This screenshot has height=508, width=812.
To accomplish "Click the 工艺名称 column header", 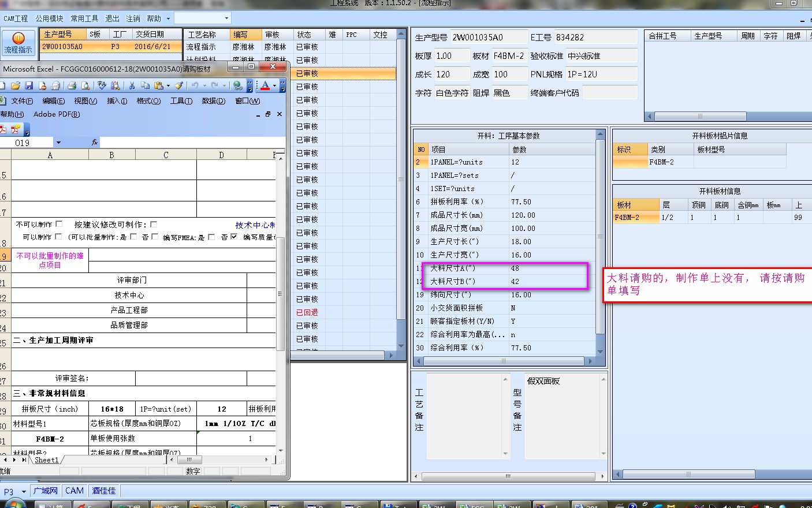I will 207,35.
